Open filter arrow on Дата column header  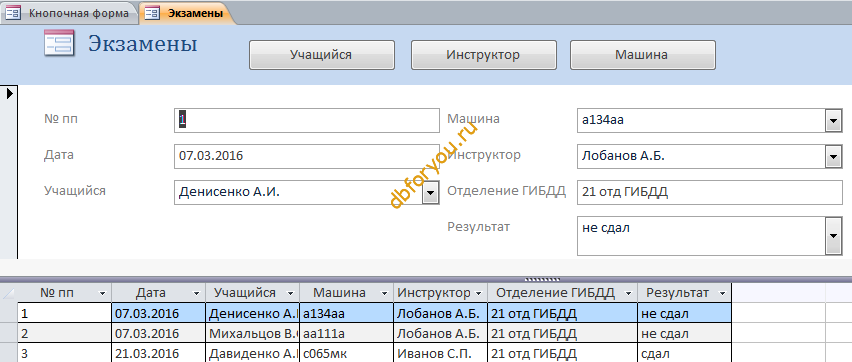point(197,294)
